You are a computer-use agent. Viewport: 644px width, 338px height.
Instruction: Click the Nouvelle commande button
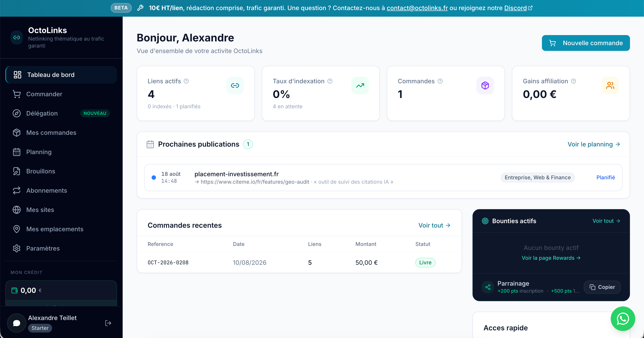[x=586, y=43]
